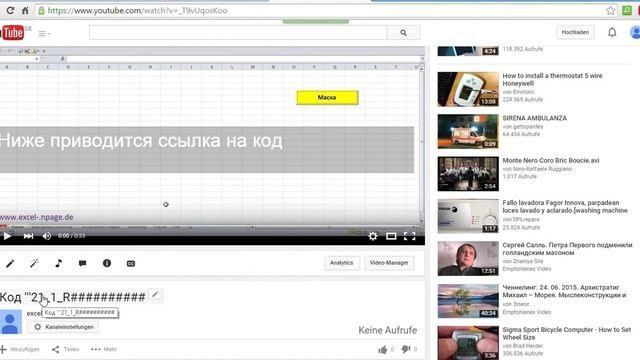The width and height of the screenshot is (640, 360).
Task: Open the SIRENA AMBULANZA video thumbnail
Action: coord(468,131)
